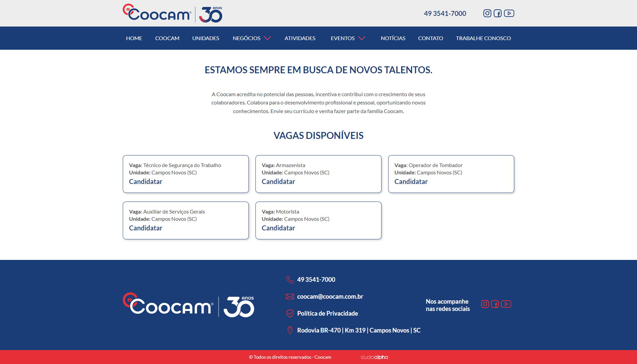637x364 pixels.
Task: Candidatar to Operador de Tombador position
Action: [411, 182]
